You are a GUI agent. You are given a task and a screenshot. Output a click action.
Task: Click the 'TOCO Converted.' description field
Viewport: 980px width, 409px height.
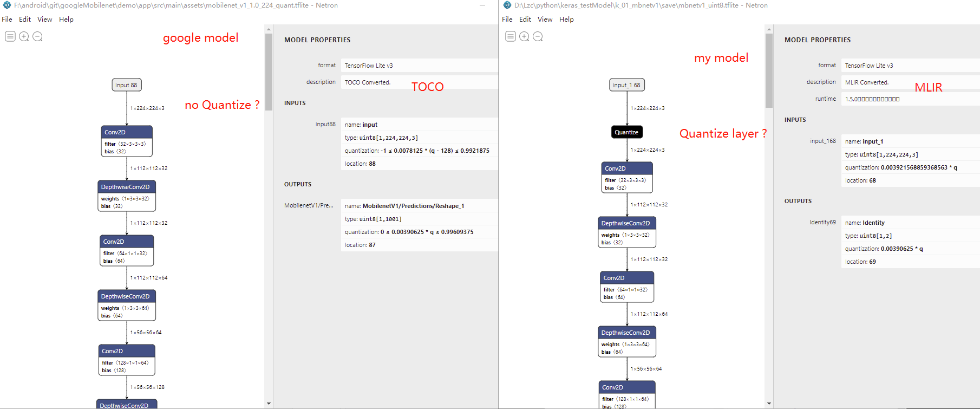420,82
